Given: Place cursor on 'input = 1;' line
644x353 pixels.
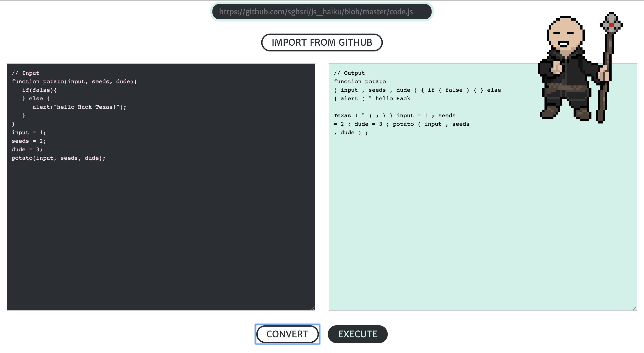Looking at the screenshot, I should pyautogui.click(x=29, y=133).
